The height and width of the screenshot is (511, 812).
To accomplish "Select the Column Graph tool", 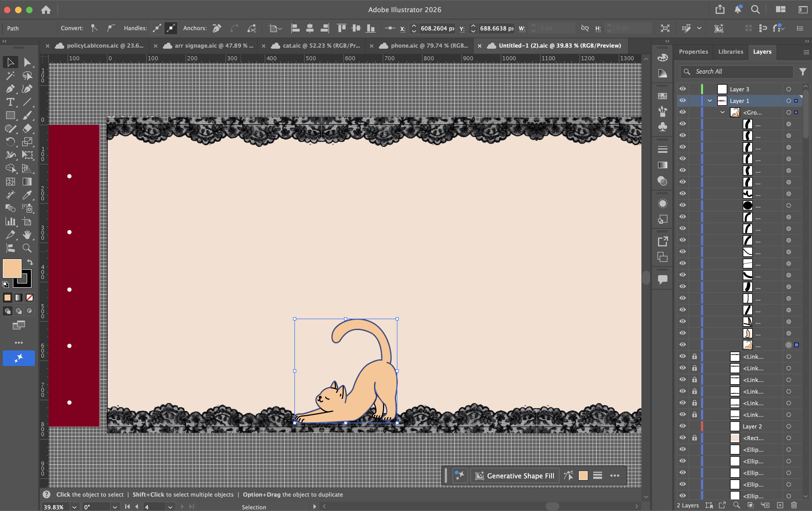I will point(10,221).
